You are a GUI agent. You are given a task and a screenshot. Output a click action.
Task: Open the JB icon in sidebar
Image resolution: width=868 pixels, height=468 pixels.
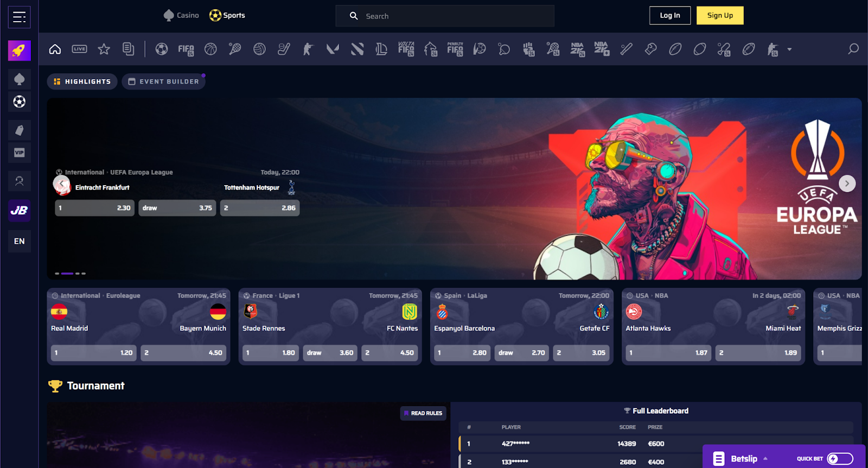[19, 210]
